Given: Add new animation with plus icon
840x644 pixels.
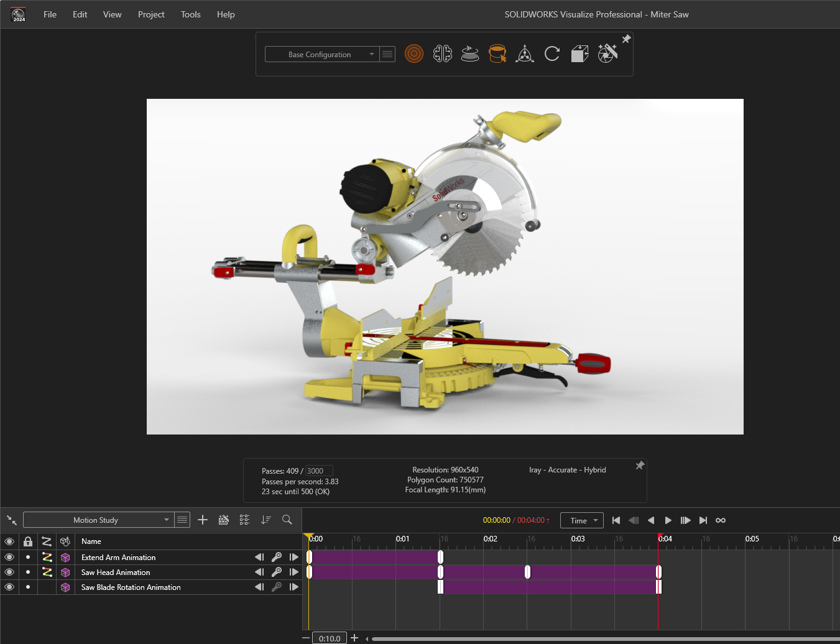Looking at the screenshot, I should click(203, 520).
